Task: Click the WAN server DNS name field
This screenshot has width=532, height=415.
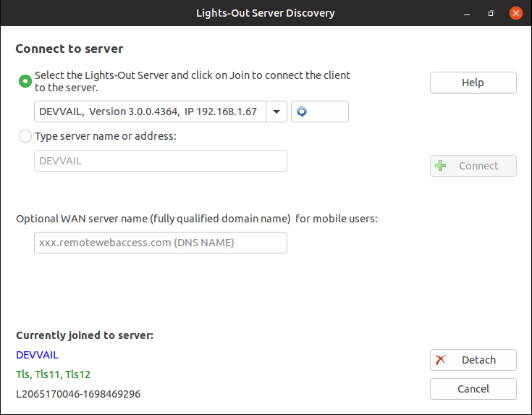Action: coord(161,243)
